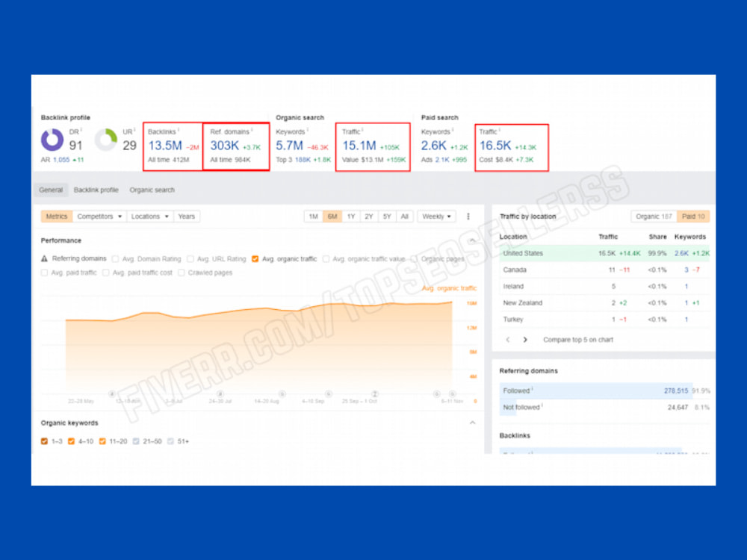Set chart range to 2Y
The width and height of the screenshot is (747, 560).
coord(369,217)
